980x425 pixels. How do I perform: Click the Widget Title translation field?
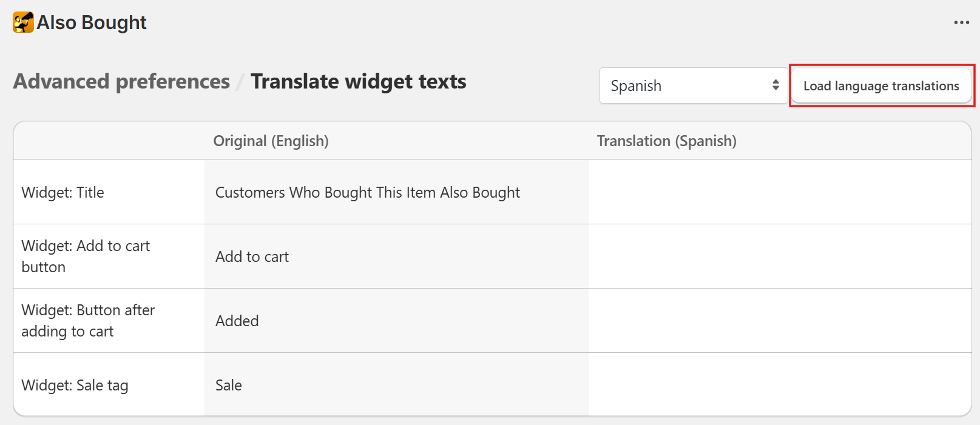coord(779,192)
